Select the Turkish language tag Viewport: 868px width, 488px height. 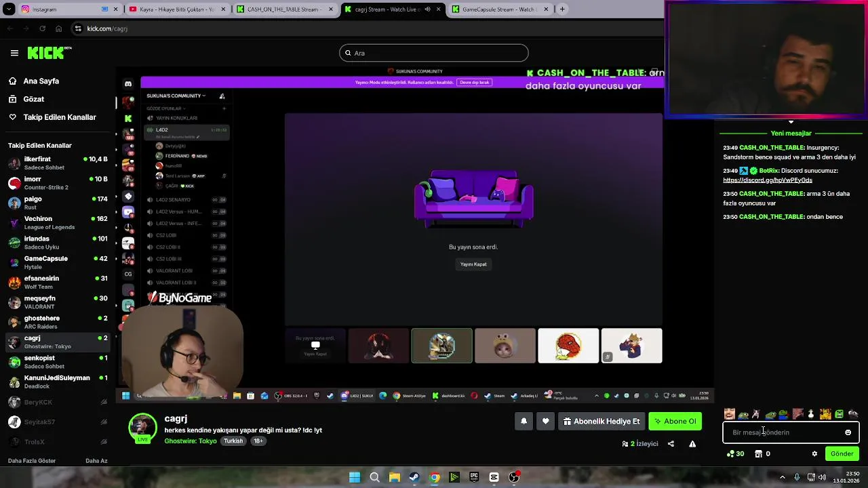pos(233,441)
